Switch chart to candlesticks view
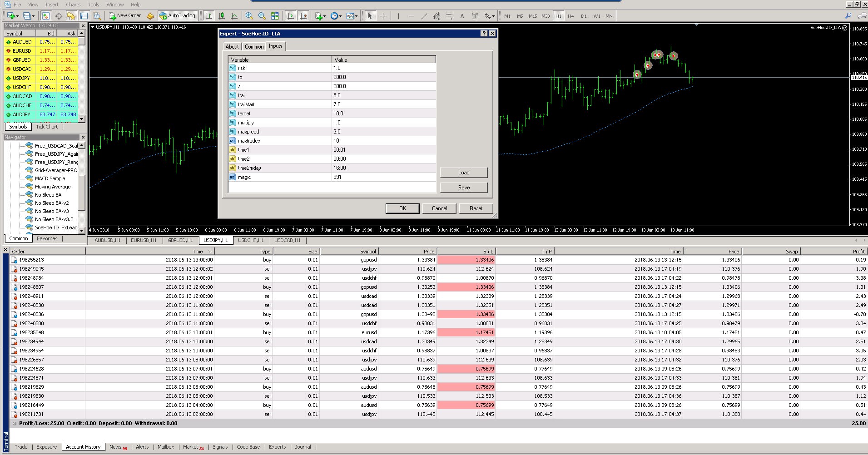 coord(222,16)
